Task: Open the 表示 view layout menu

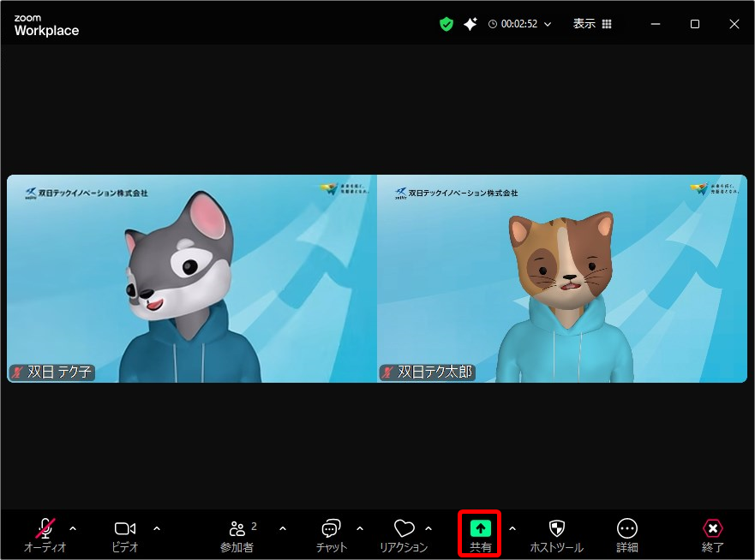Action: [592, 24]
